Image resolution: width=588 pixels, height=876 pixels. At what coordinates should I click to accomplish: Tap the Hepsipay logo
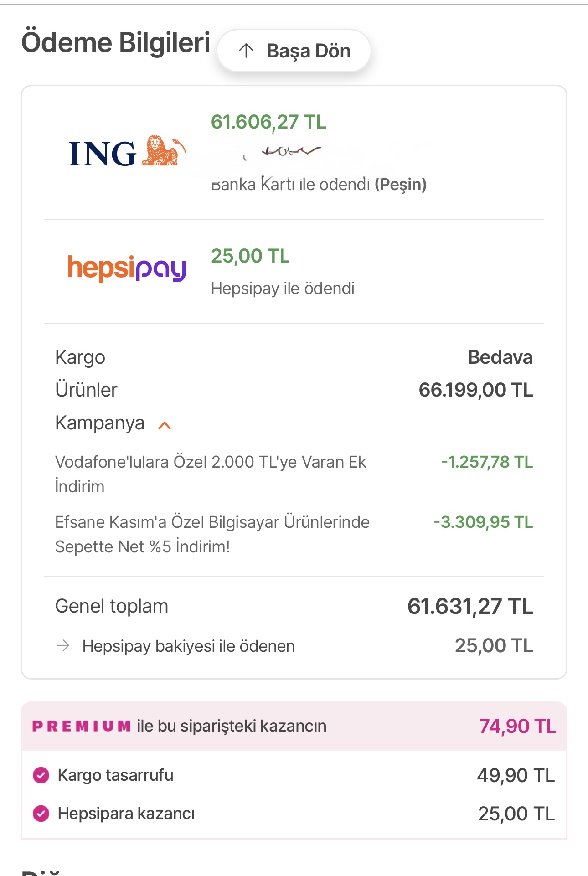[127, 268]
